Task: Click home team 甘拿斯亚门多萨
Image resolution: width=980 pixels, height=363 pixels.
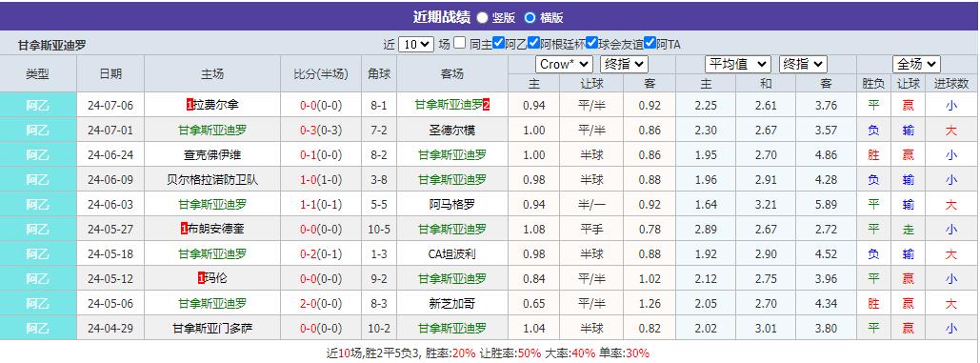Action: (211, 328)
